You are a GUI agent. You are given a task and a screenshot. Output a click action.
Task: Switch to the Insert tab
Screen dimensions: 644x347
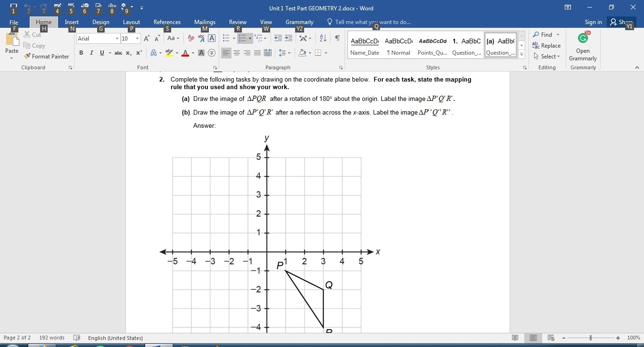pos(72,22)
